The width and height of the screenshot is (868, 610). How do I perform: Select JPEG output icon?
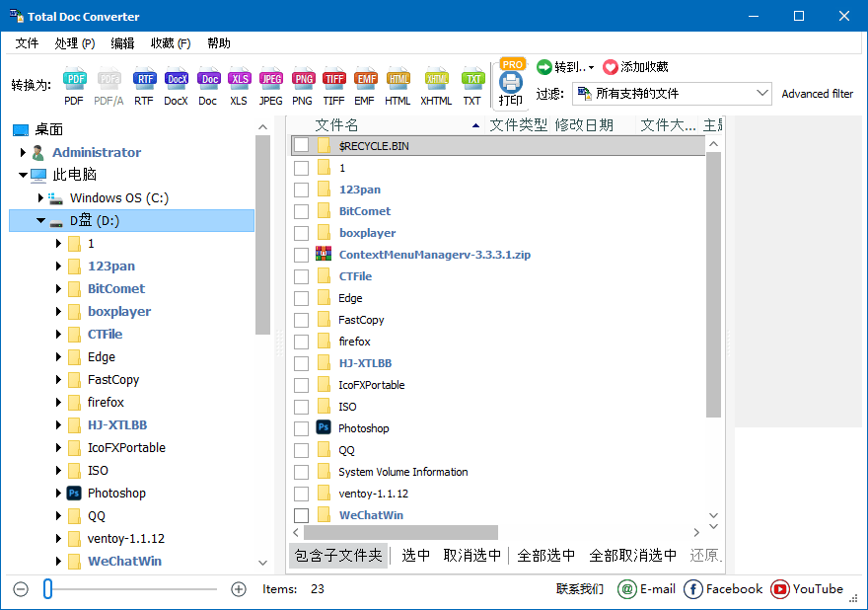(x=271, y=79)
